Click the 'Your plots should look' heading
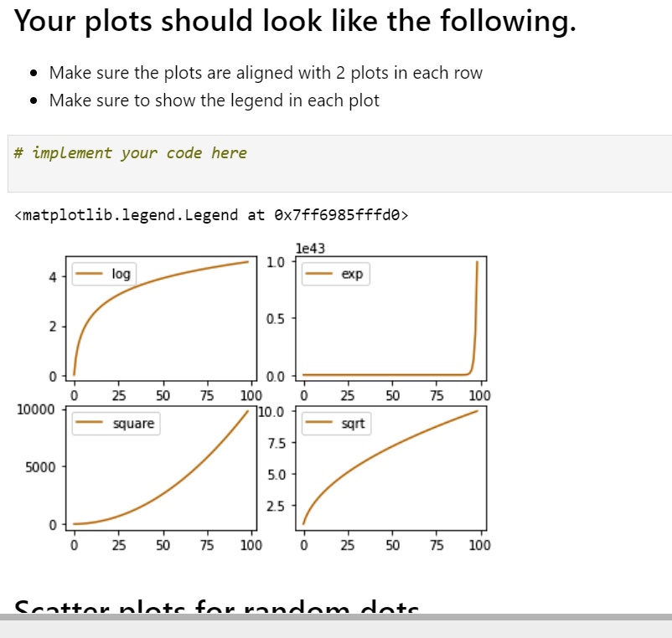Viewport: 672px width, 638px height. pyautogui.click(x=295, y=21)
